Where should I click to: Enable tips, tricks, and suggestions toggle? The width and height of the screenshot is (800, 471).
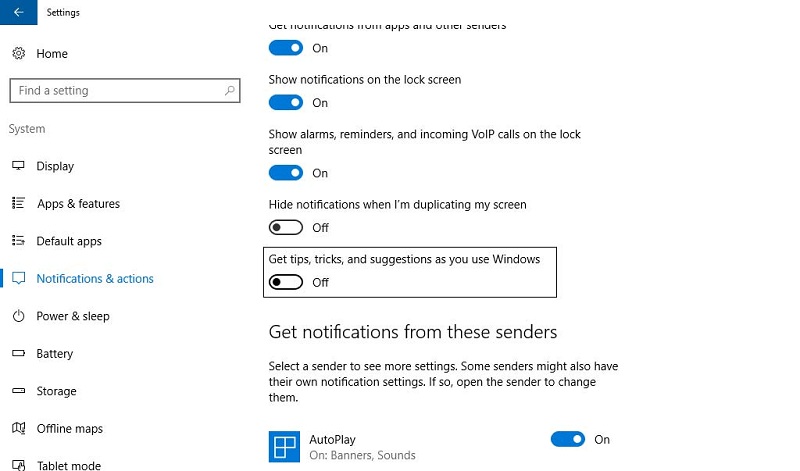286,283
